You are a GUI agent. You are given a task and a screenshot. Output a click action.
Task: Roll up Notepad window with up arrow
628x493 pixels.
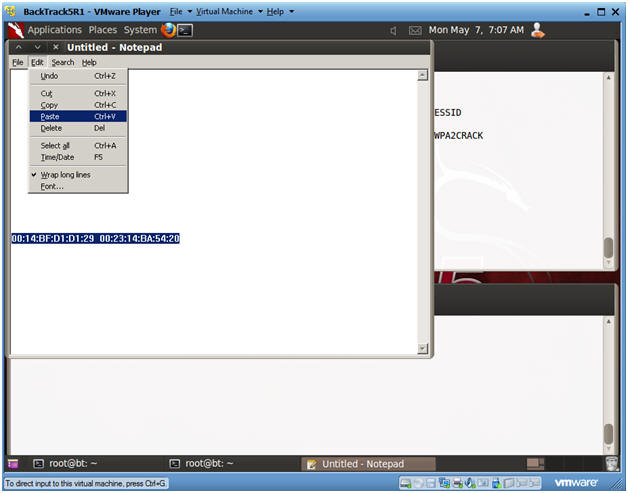pyautogui.click(x=19, y=47)
